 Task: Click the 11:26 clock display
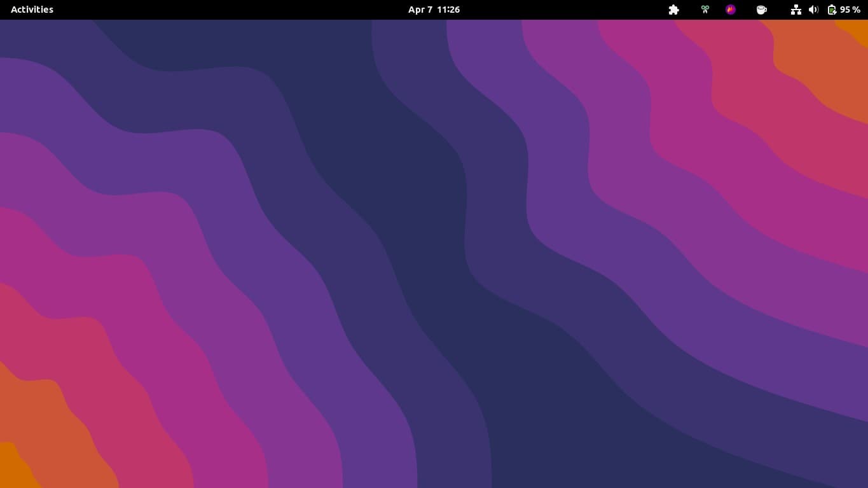[450, 10]
